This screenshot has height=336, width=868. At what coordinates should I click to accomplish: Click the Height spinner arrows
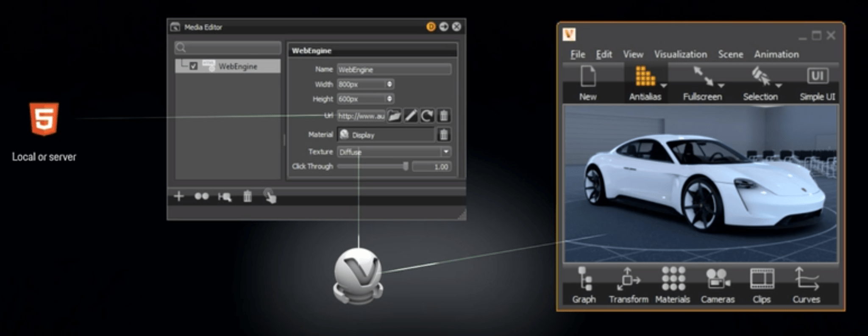pyautogui.click(x=389, y=99)
